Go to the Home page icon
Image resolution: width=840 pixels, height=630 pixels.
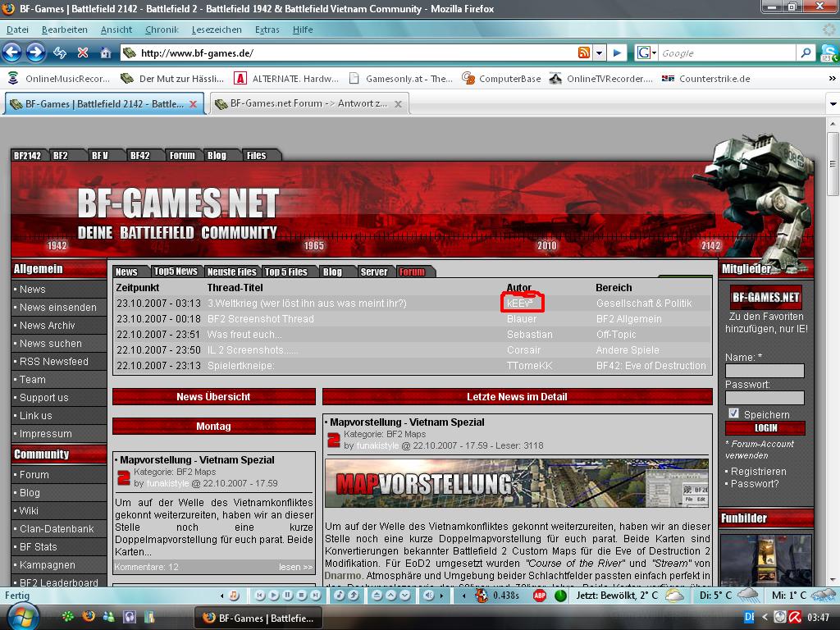coord(105,52)
